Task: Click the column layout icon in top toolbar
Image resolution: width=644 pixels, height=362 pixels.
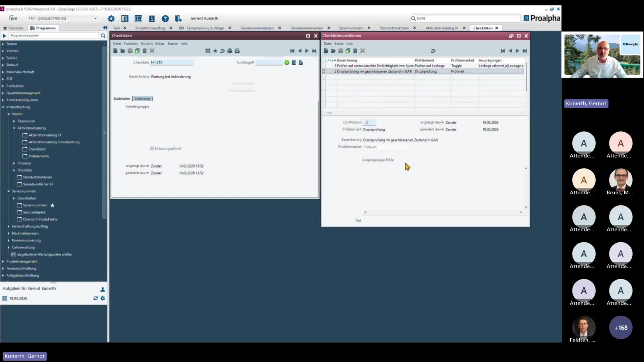Action: pos(125,18)
